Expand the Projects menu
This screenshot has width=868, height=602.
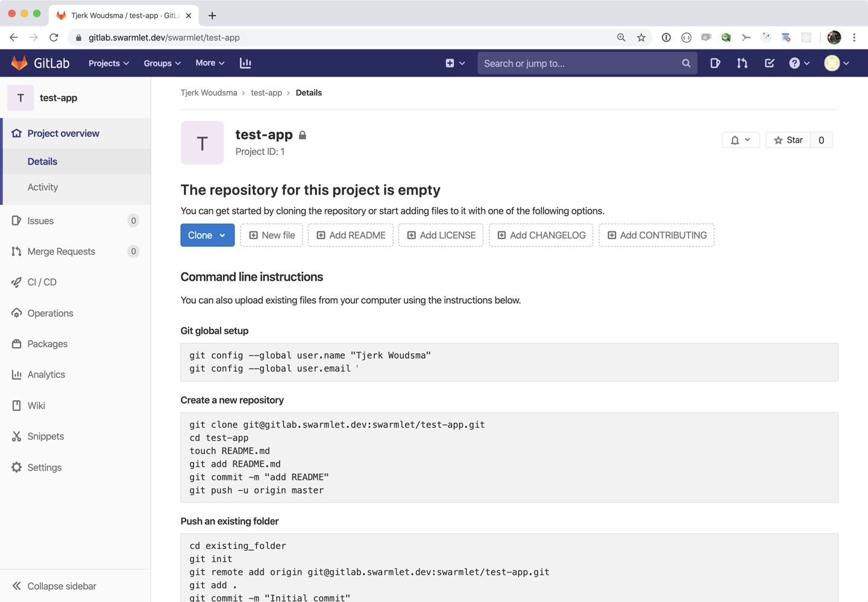tap(108, 63)
